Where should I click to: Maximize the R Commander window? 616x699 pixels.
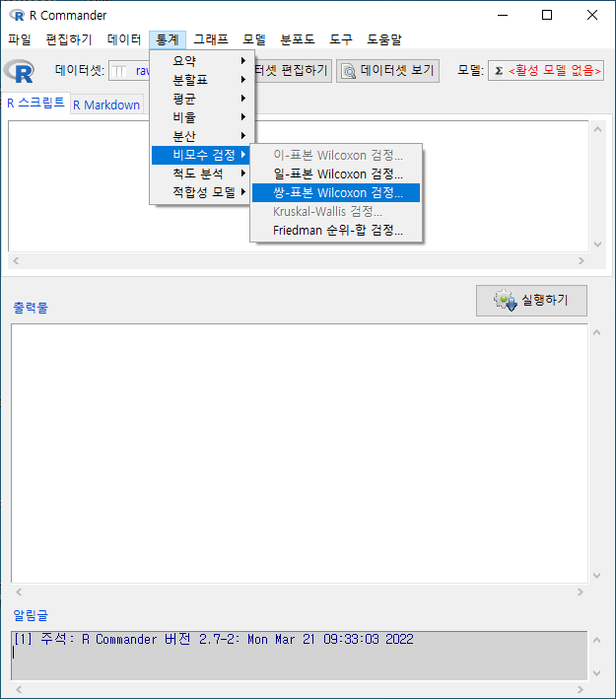point(547,15)
